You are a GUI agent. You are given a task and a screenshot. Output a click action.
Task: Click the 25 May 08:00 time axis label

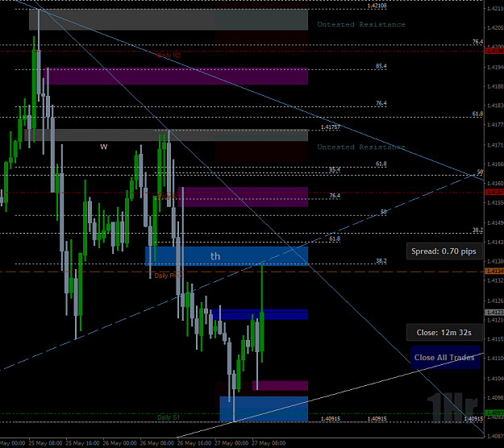coord(45,443)
